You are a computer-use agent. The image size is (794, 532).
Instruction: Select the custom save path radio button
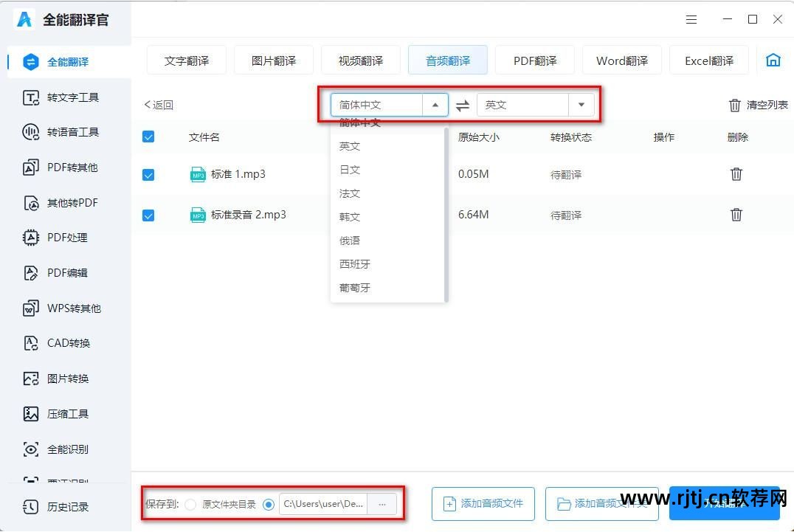(269, 505)
